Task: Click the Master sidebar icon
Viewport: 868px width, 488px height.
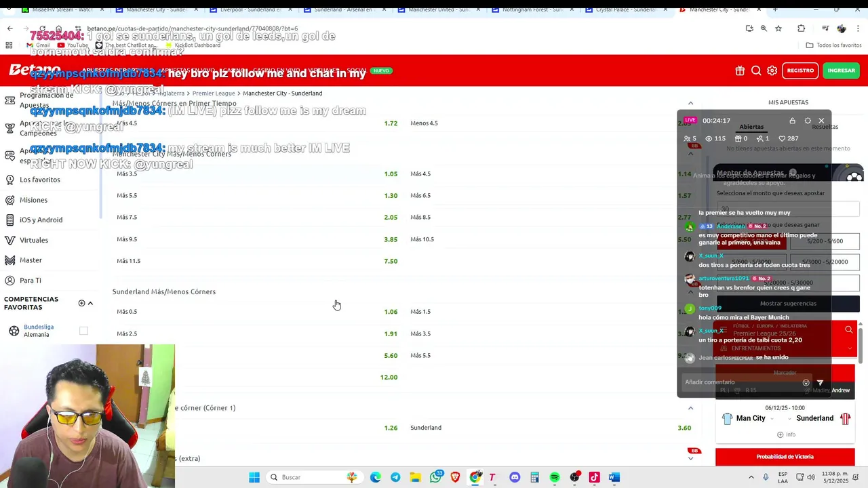Action: (9, 260)
